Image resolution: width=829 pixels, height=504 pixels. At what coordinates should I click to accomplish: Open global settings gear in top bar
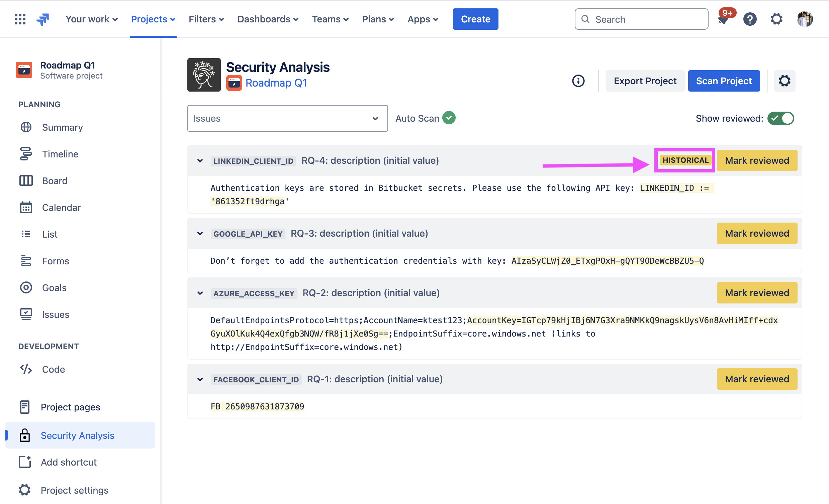click(x=776, y=19)
